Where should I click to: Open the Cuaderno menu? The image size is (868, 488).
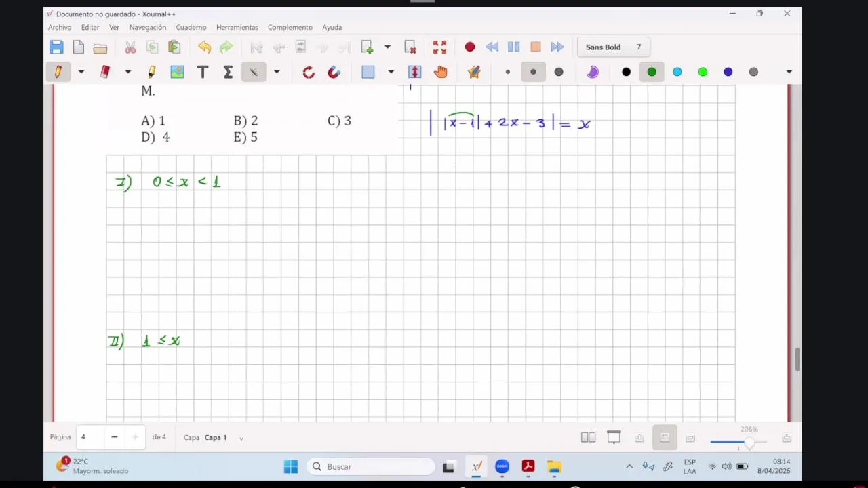point(191,27)
